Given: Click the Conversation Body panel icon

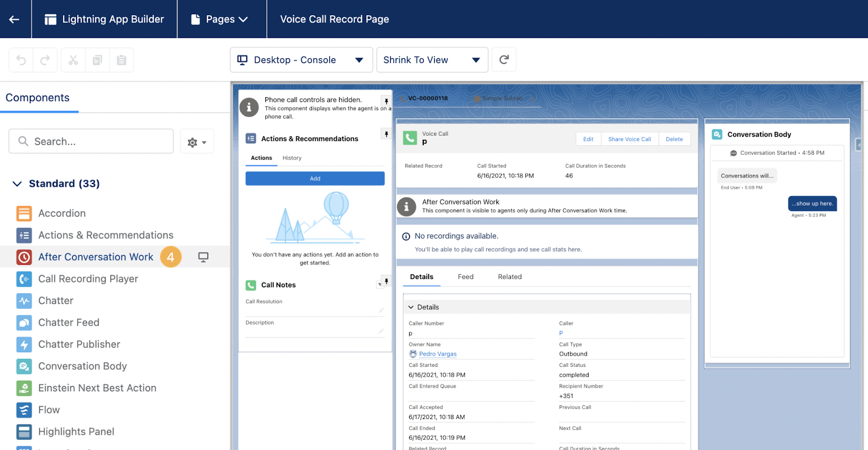Looking at the screenshot, I should (x=717, y=134).
